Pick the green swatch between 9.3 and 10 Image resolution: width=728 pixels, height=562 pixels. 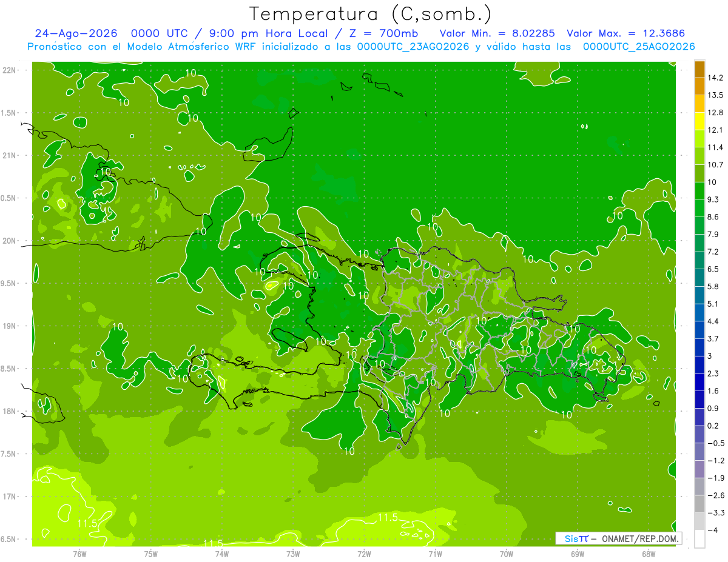coord(699,191)
